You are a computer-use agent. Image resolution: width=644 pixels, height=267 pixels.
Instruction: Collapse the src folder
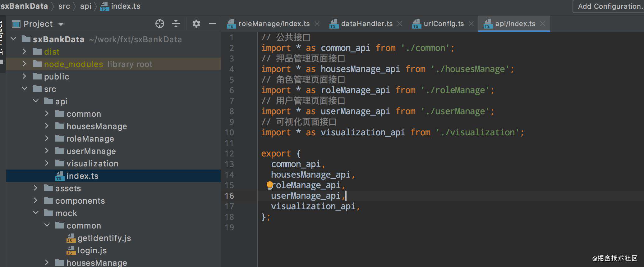coord(25,89)
